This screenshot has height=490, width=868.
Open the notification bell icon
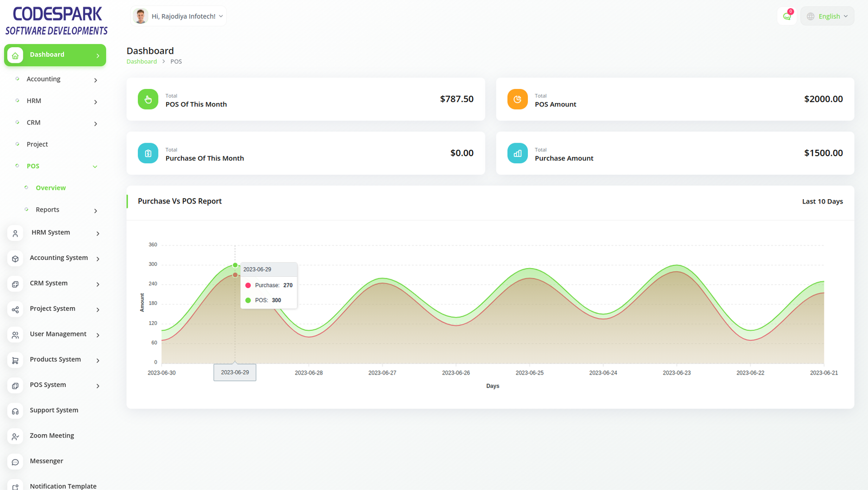click(x=787, y=16)
